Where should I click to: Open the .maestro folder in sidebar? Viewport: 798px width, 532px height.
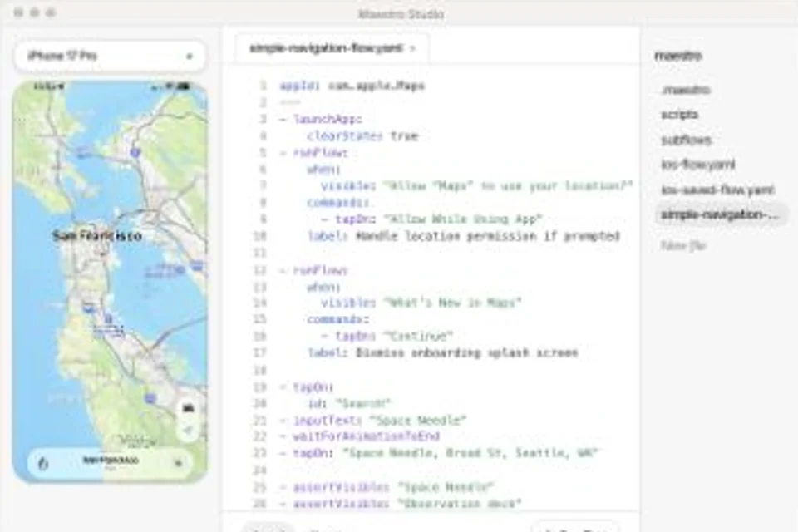coord(685,90)
